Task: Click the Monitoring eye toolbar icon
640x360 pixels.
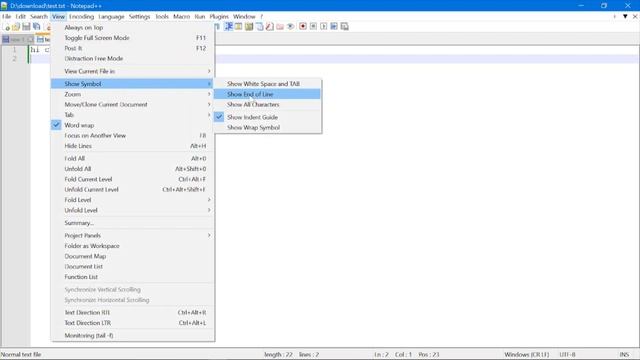Action: [290, 27]
